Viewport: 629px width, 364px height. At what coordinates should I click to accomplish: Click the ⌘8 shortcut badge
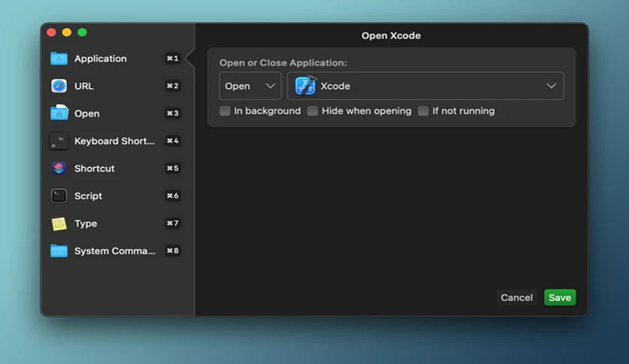tap(173, 250)
